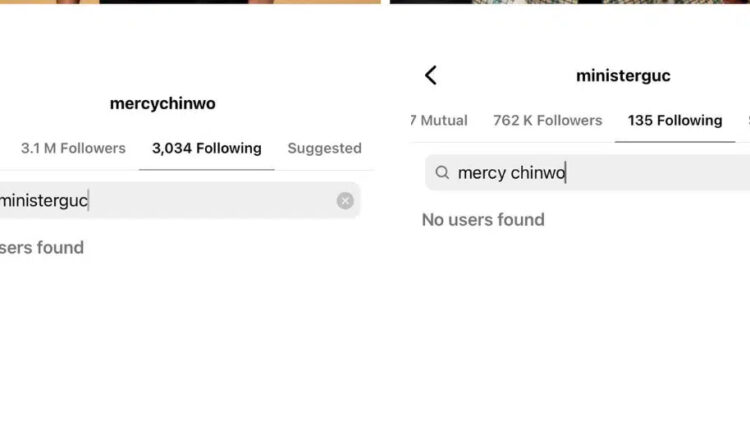750x430 pixels.
Task: Tap the photo strip above mercychinwo
Action: tap(190, 2)
